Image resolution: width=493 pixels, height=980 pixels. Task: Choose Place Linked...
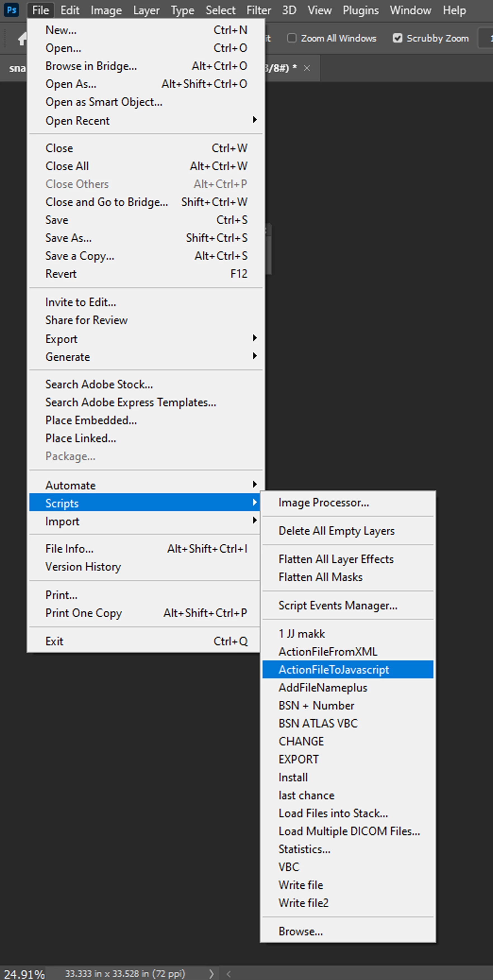point(146,438)
